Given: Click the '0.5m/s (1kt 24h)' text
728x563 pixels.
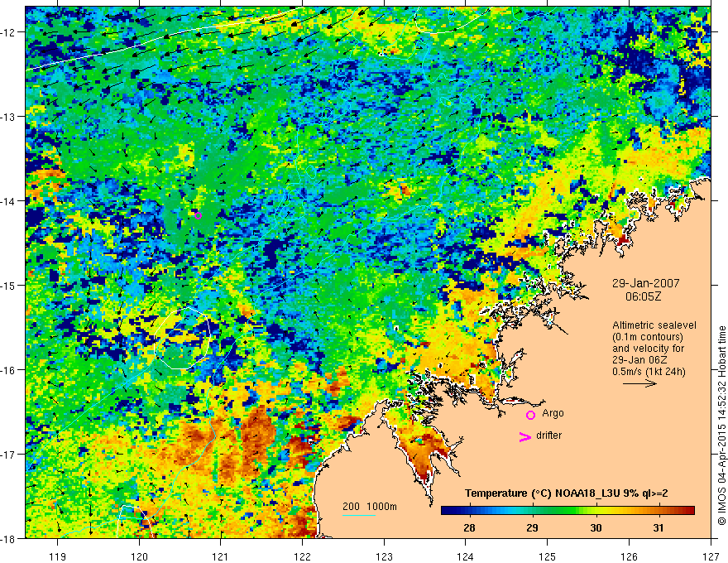Looking at the screenshot, I should [x=649, y=372].
